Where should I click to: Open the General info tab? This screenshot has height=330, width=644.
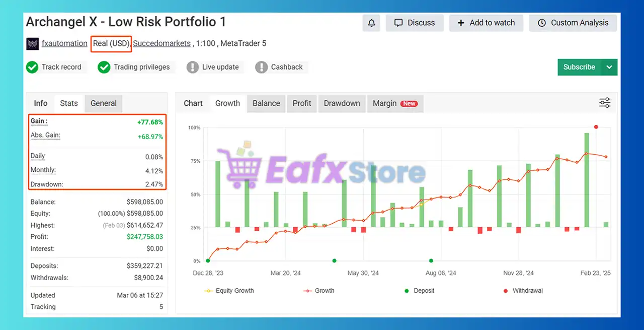tap(104, 103)
